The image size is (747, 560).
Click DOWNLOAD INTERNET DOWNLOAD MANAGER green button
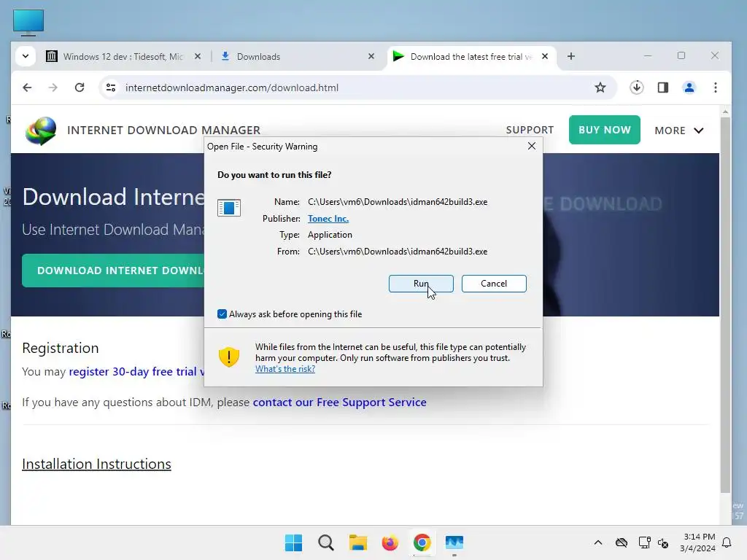[x=113, y=271]
